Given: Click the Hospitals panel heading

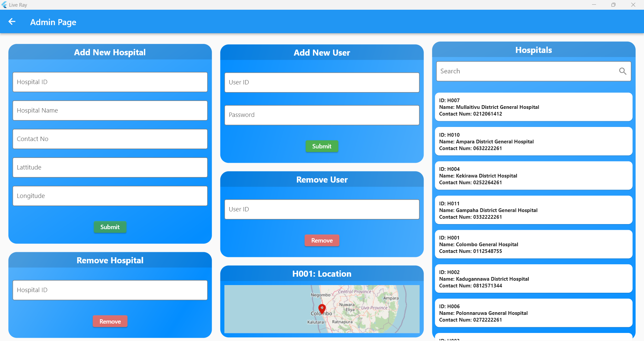Looking at the screenshot, I should point(534,50).
